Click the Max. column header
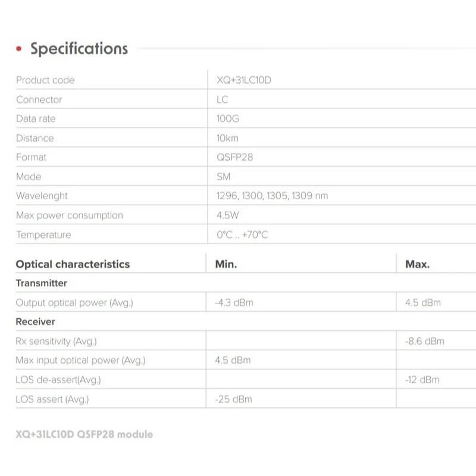Viewport: 476px width, 476px height. pos(417,264)
